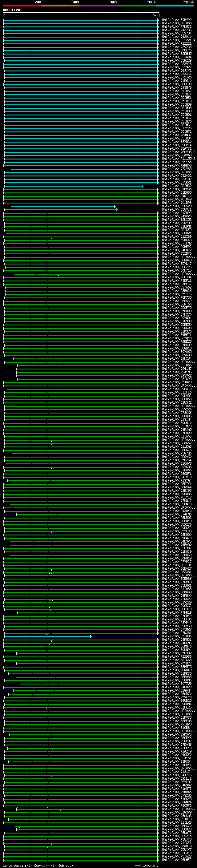
Task: Click hit UniRef100_Q7UWJ7
Action: click(177, 501)
